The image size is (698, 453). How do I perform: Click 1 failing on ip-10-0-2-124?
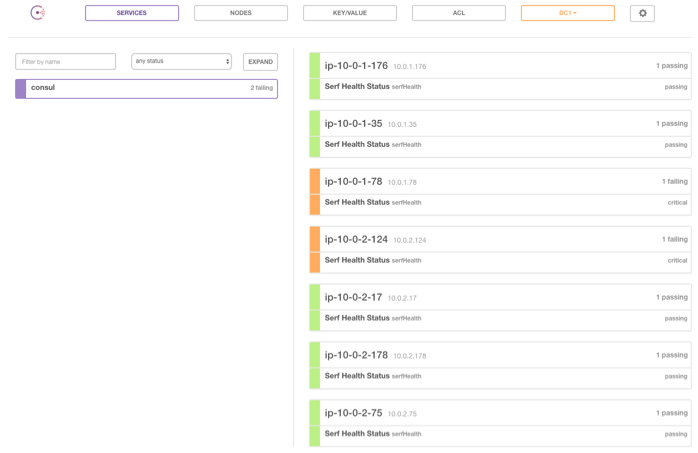click(x=674, y=239)
